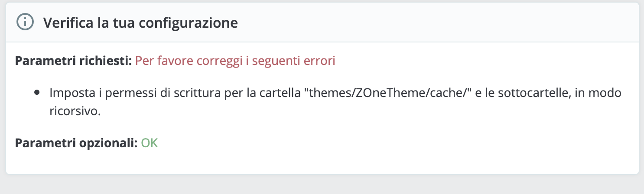Select the "Parametri opzionali:" label

[x=76, y=143]
